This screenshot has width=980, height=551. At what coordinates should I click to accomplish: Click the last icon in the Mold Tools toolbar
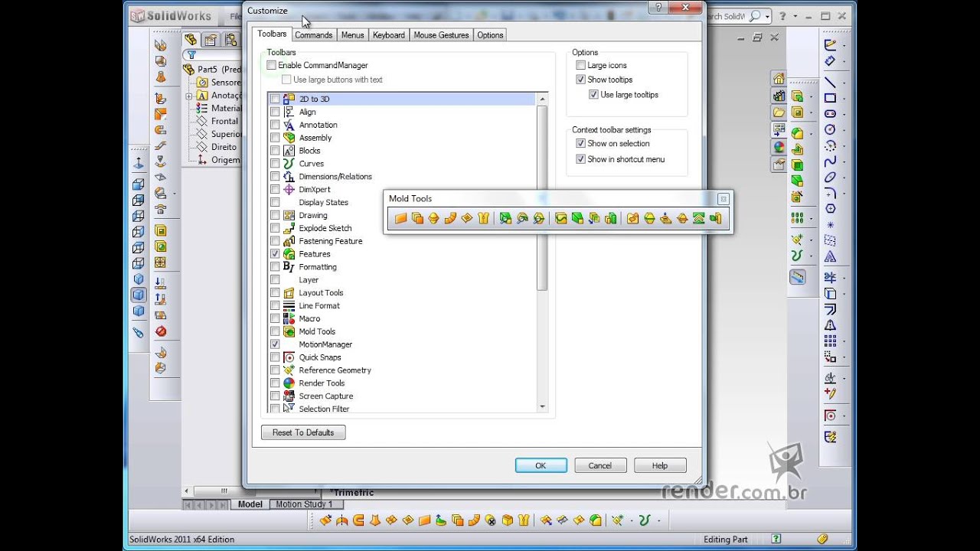pyautogui.click(x=715, y=218)
